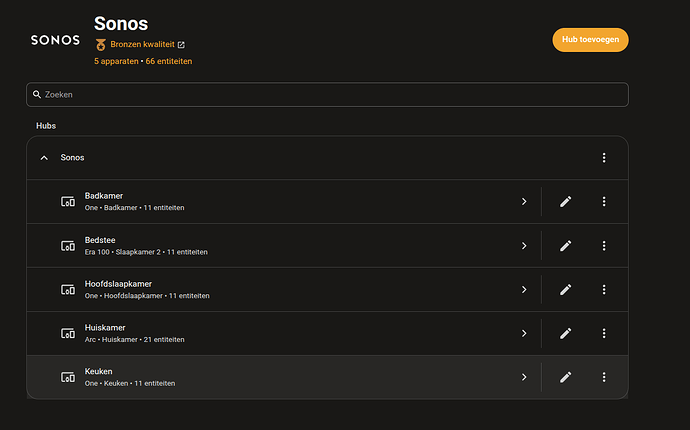Open Hoofdslaapkamer details via chevron arrow
The height and width of the screenshot is (430, 690).
(x=524, y=290)
